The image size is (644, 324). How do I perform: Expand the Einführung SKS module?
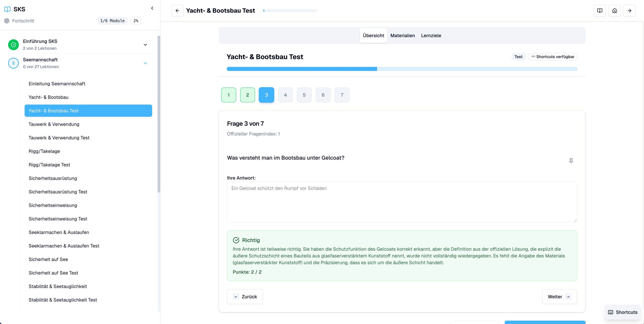(x=145, y=45)
